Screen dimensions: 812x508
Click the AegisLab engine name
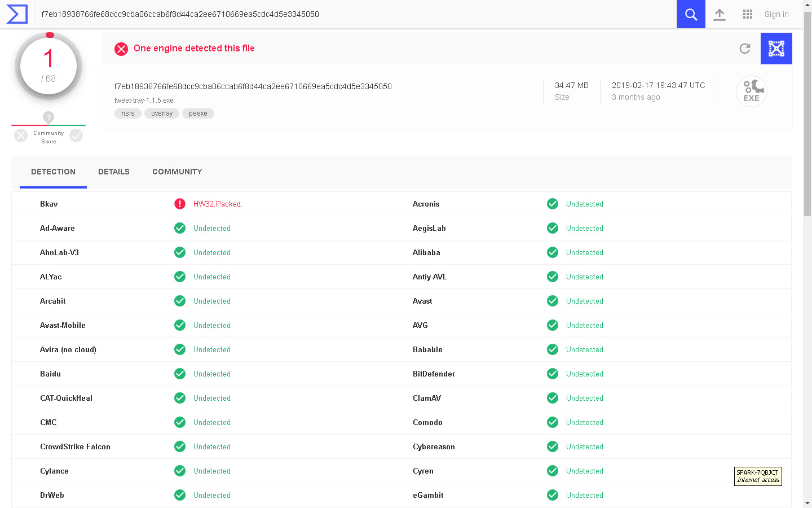pos(429,228)
